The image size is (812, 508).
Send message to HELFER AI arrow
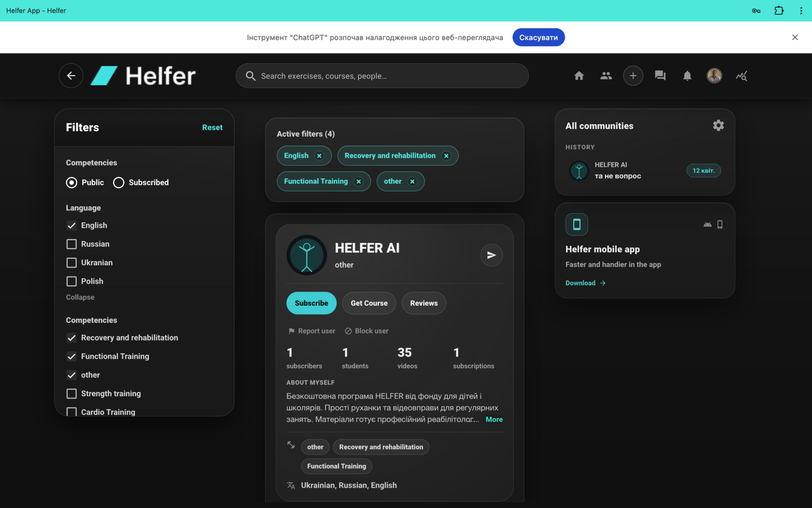point(492,255)
